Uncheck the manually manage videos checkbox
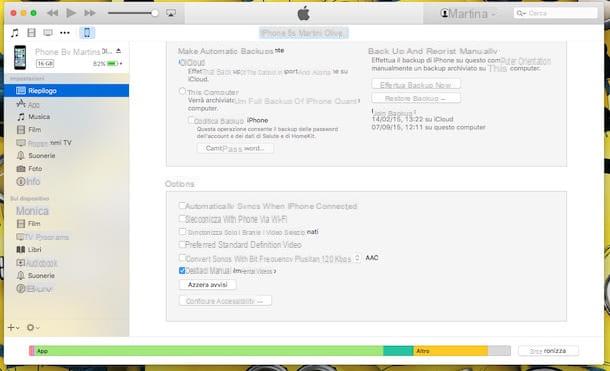 pos(182,270)
